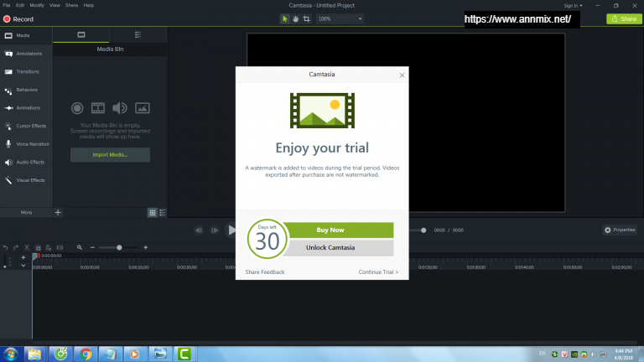This screenshot has width=644, height=362.
Task: Select the arrow Edit mode tool
Action: point(284,19)
